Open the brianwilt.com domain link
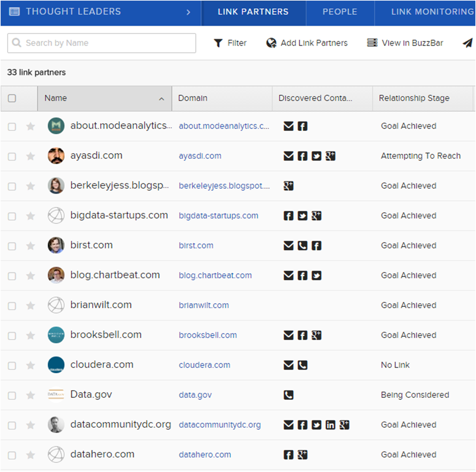 (x=204, y=305)
